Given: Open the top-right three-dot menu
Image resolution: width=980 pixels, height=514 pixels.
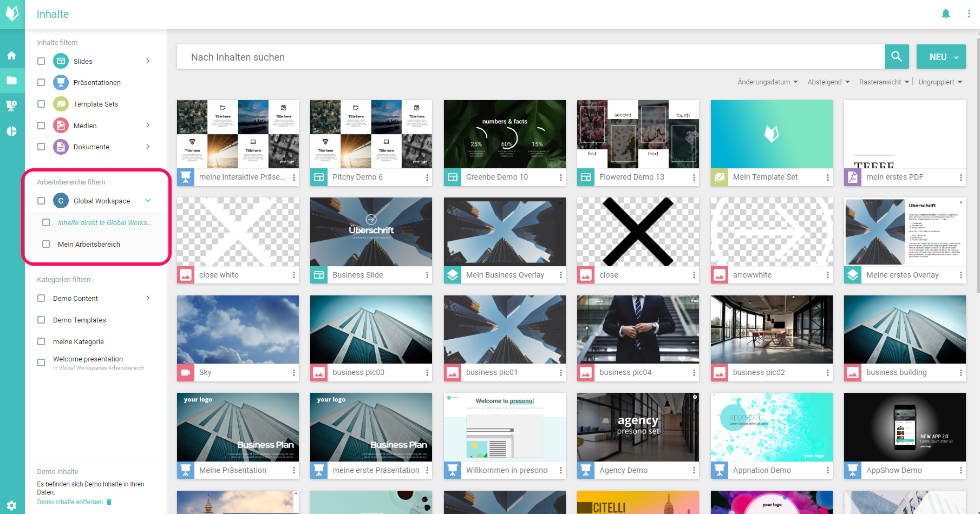Looking at the screenshot, I should coord(969,14).
